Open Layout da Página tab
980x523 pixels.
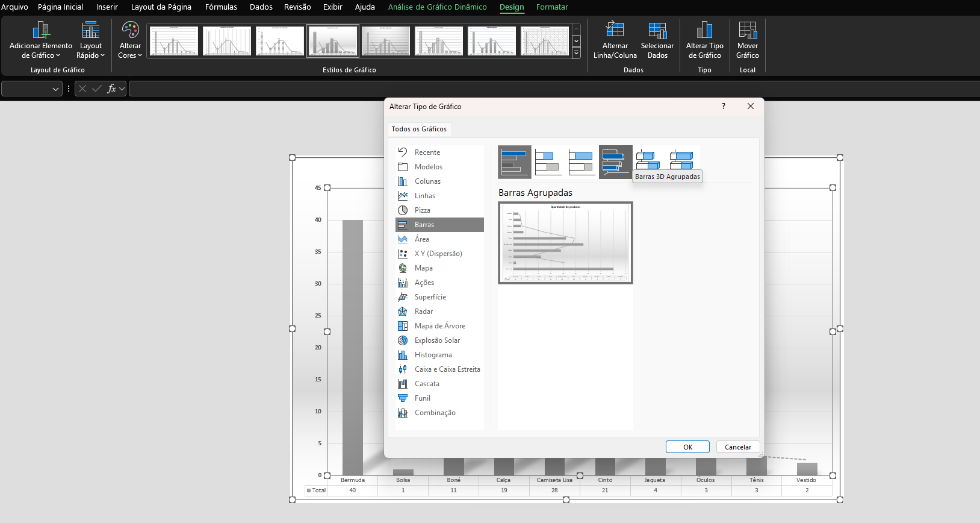[161, 7]
